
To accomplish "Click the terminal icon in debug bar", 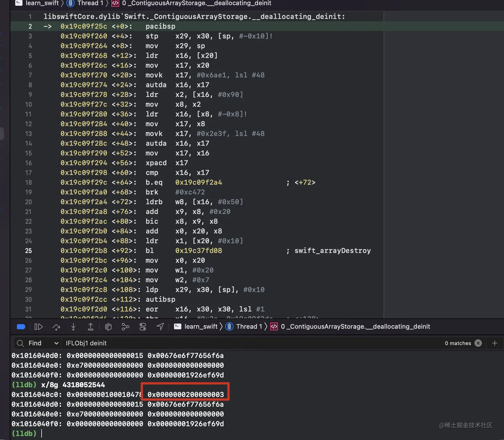I will point(178,327).
